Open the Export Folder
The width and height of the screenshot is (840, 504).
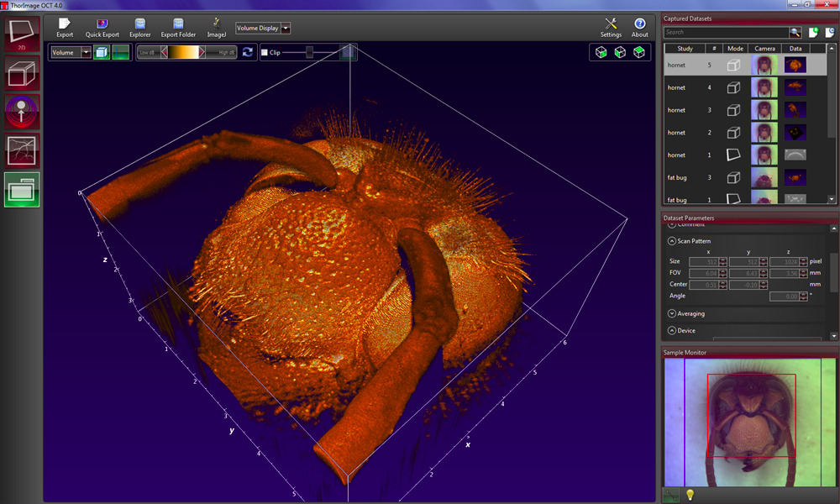178,24
